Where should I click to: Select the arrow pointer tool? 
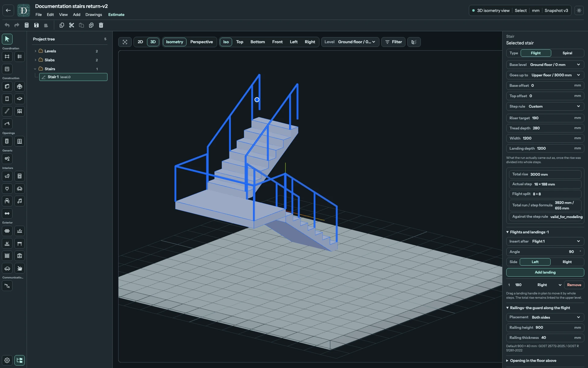(7, 39)
